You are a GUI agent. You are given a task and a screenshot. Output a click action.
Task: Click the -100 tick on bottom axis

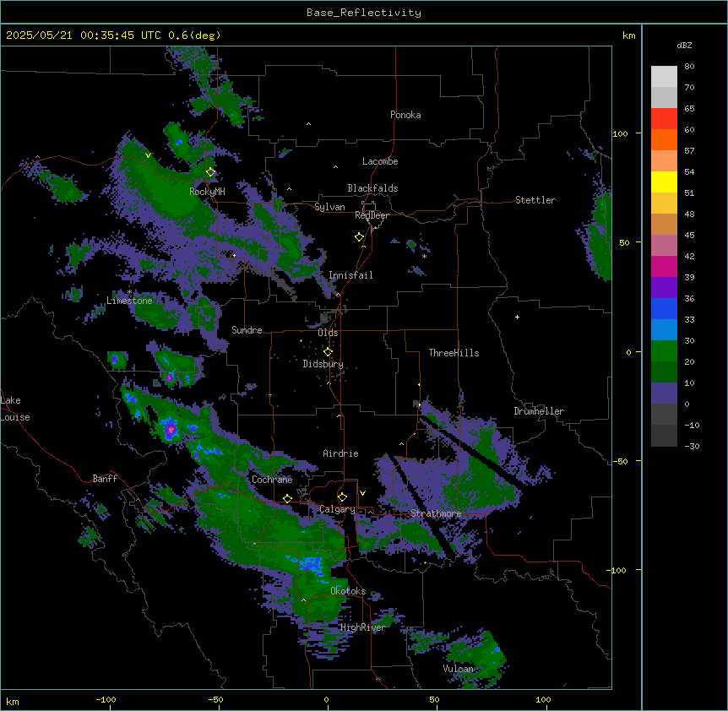click(x=106, y=699)
